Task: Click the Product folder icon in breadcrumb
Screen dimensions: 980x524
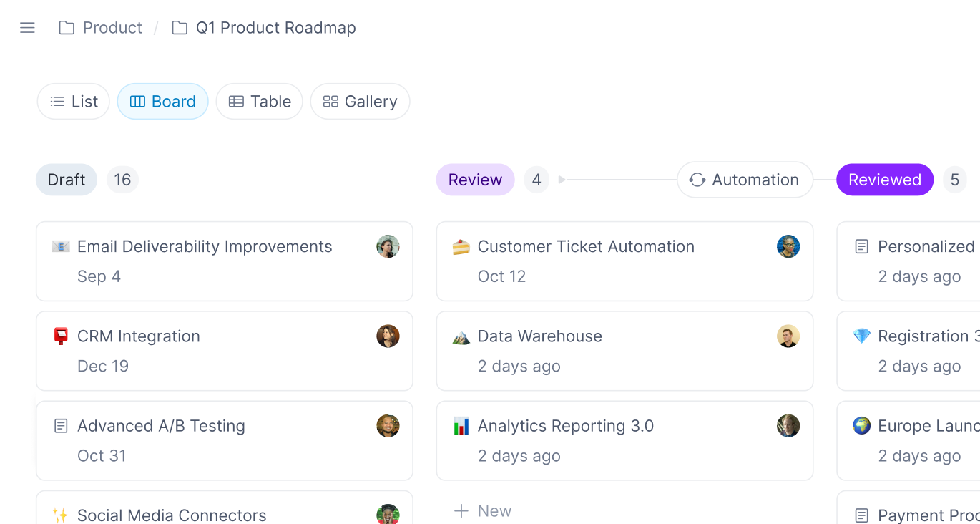Action: click(x=67, y=28)
